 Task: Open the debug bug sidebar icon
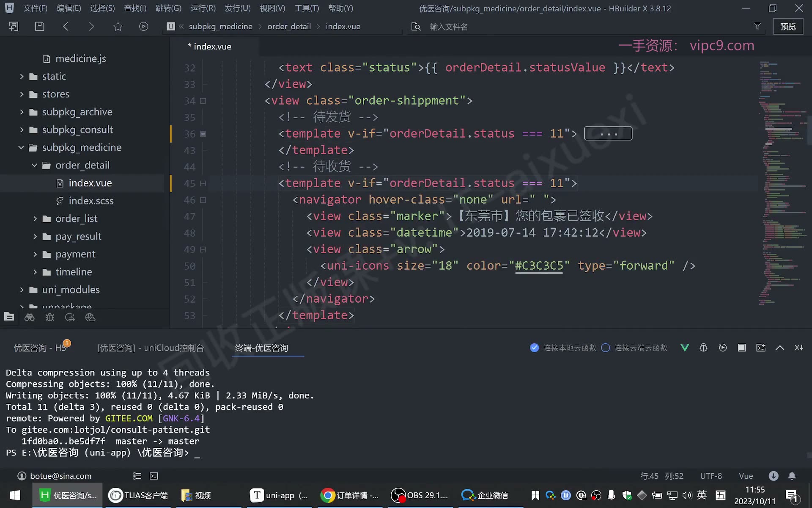tap(50, 317)
